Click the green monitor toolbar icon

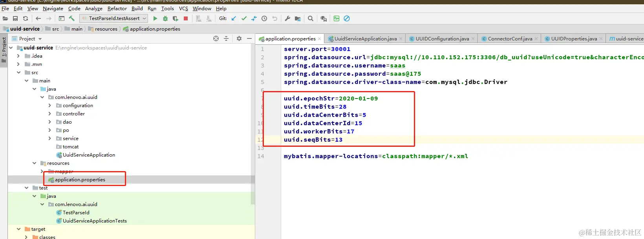pos(337,18)
